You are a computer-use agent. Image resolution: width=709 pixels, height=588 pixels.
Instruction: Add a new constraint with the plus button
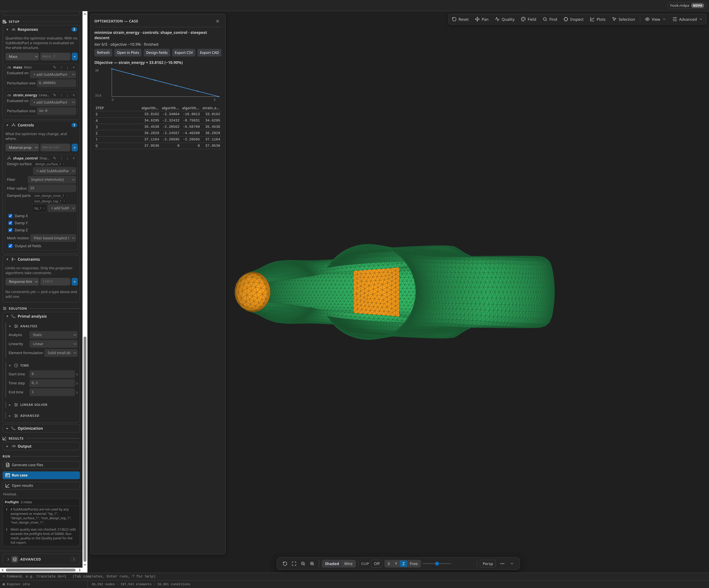click(75, 282)
